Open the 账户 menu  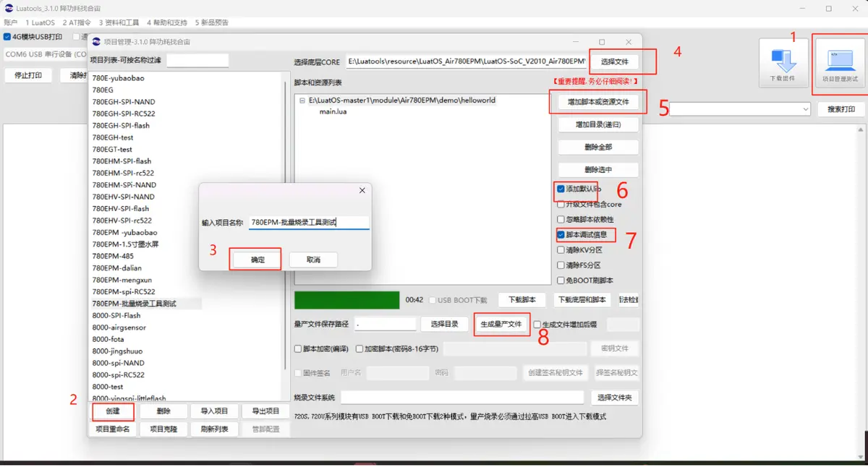10,22
